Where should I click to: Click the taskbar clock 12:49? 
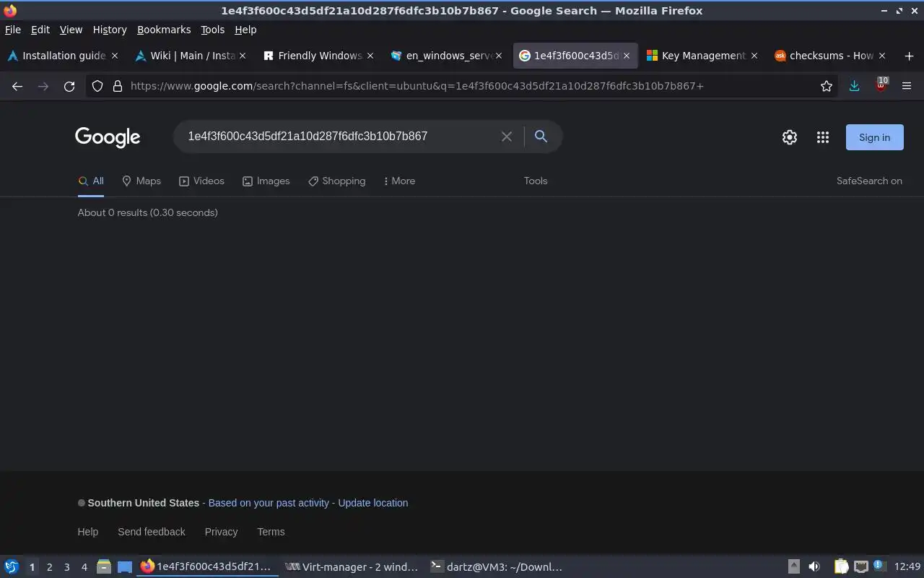(907, 567)
